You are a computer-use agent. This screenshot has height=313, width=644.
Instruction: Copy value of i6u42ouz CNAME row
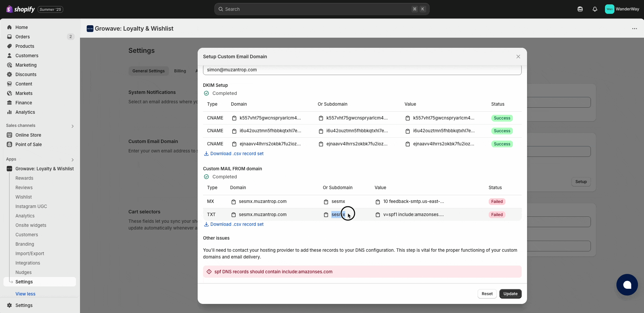pyautogui.click(x=408, y=131)
